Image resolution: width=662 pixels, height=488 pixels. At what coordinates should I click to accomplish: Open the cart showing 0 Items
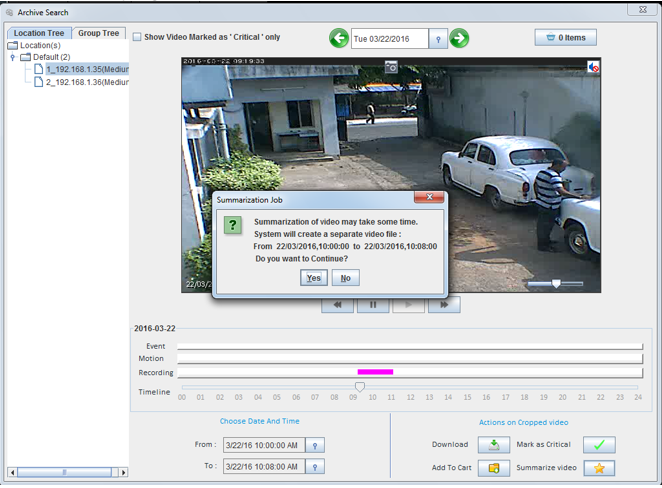pos(565,38)
